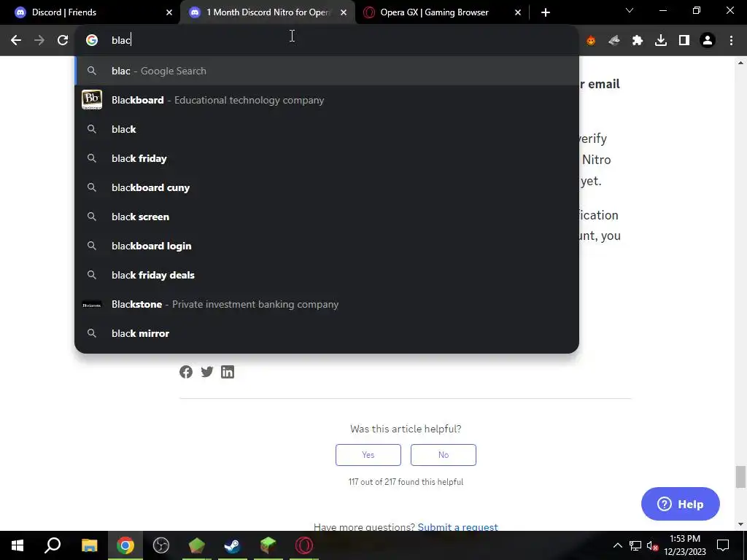747x560 pixels.
Task: Open the Windows notification center
Action: 723,545
